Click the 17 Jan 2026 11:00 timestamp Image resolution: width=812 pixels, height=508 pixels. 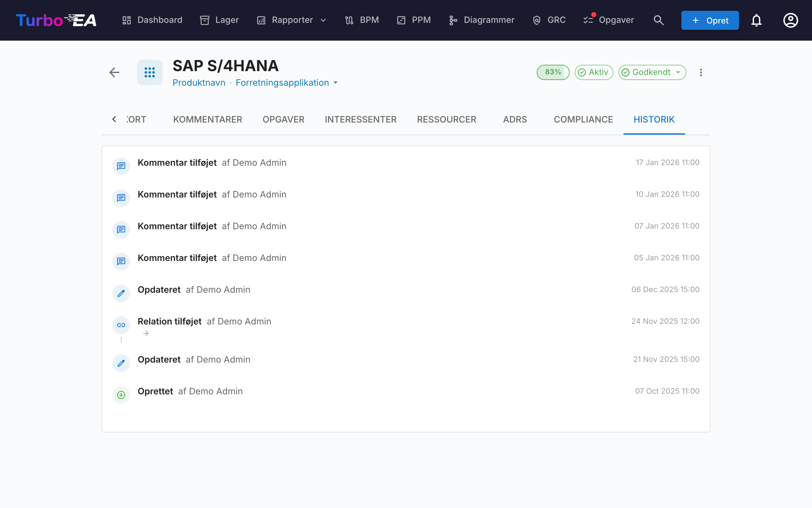(667, 163)
